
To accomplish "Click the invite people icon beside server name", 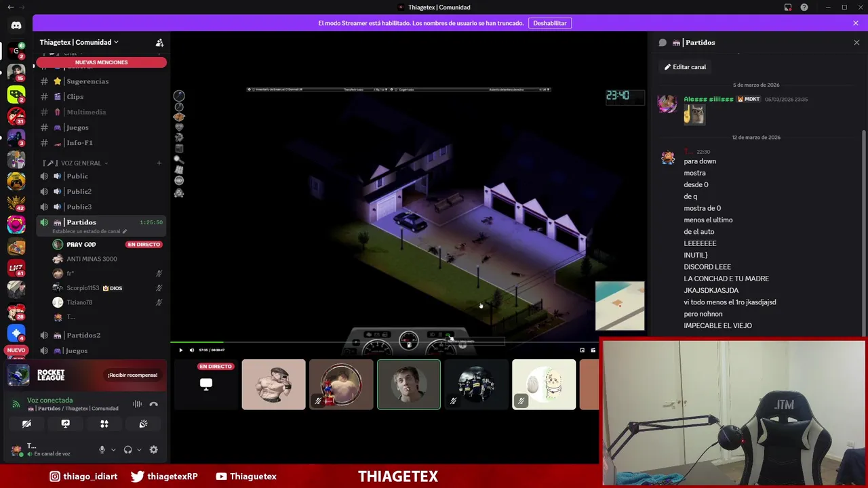I will pyautogui.click(x=159, y=42).
